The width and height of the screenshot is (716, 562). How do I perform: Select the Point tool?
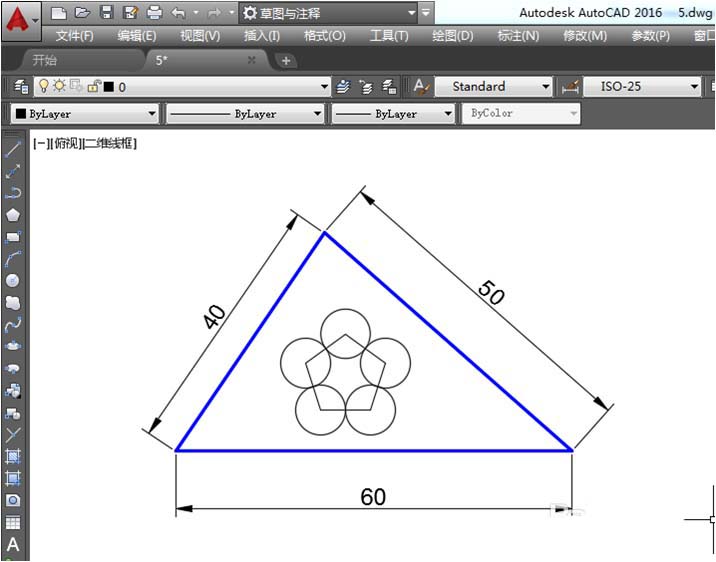[13, 435]
